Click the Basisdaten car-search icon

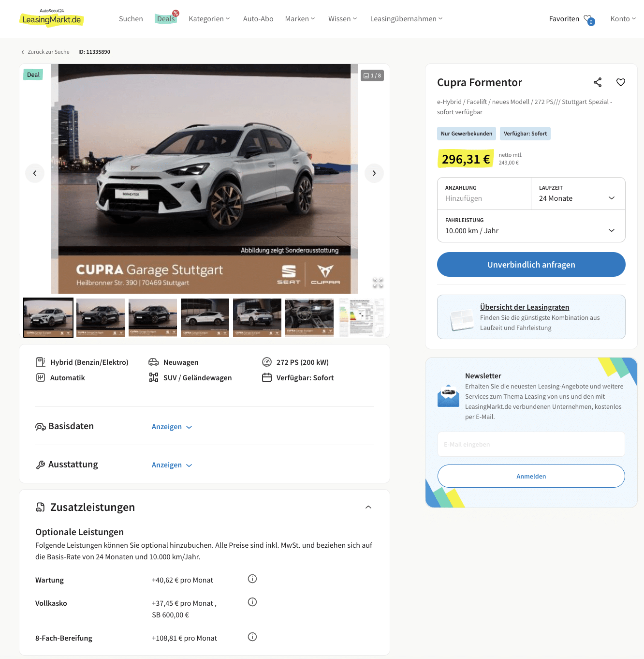(x=41, y=426)
